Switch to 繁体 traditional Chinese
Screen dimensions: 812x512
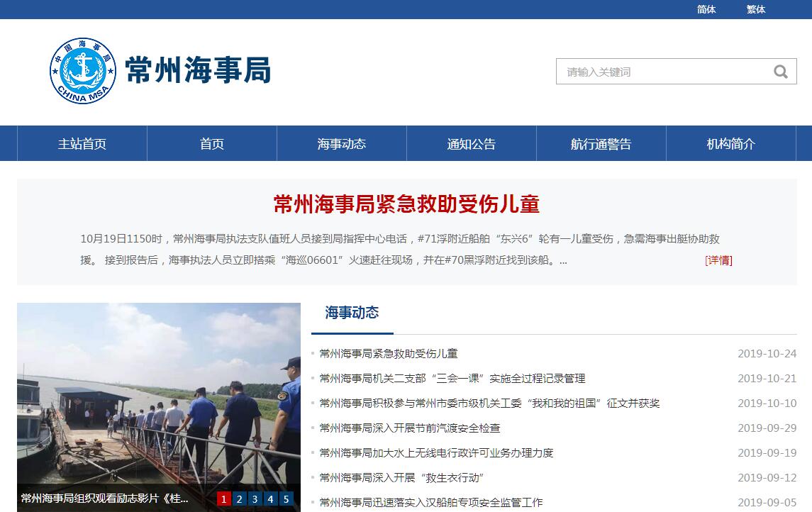tap(755, 9)
